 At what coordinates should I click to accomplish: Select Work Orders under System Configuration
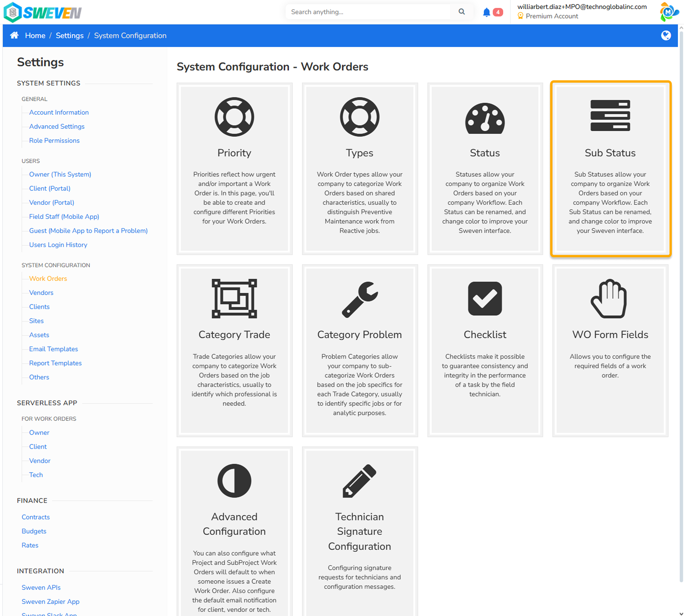[x=48, y=279]
